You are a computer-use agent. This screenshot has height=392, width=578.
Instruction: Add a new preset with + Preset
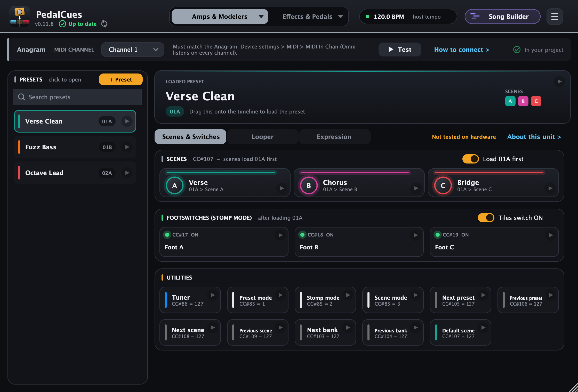click(x=121, y=79)
